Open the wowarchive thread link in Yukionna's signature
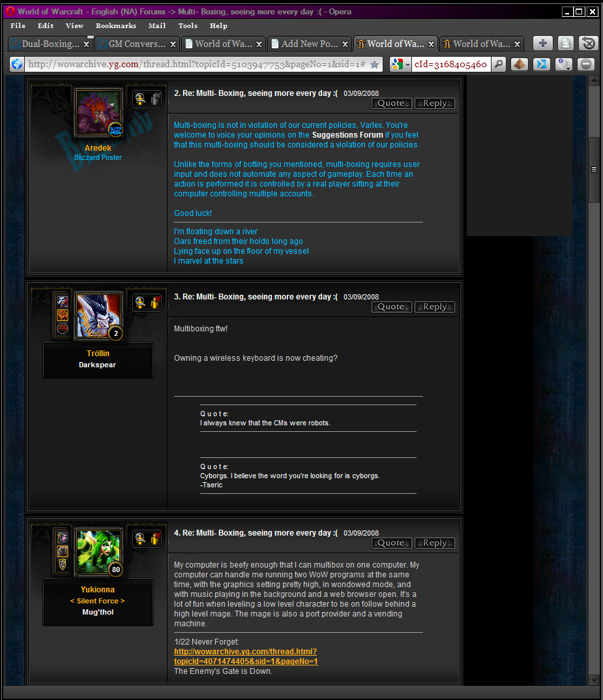This screenshot has height=700, width=603. pyautogui.click(x=246, y=656)
